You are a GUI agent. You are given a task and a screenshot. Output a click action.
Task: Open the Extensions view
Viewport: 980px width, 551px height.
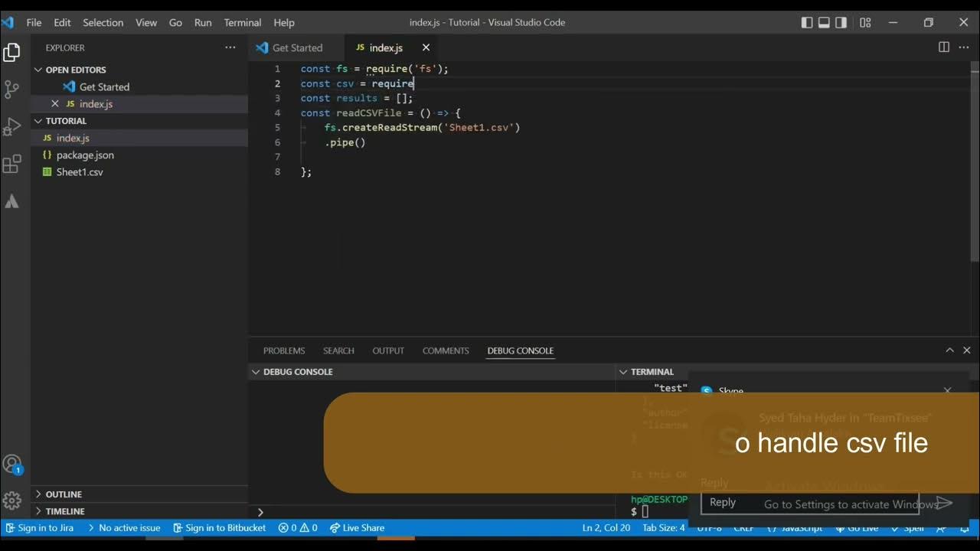coord(11,164)
